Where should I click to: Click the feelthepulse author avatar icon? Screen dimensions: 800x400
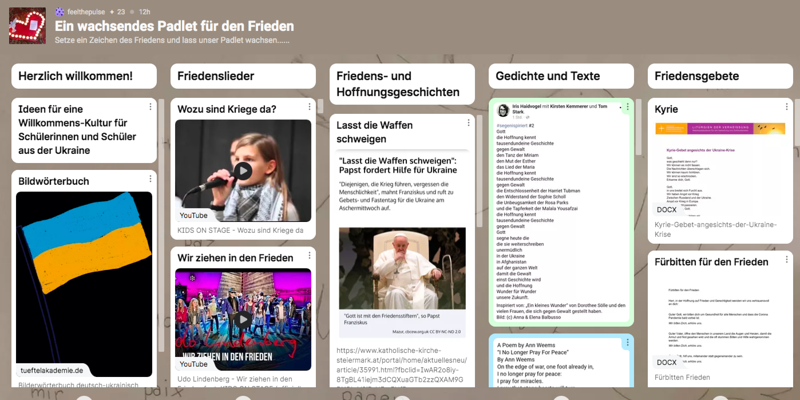point(59,10)
